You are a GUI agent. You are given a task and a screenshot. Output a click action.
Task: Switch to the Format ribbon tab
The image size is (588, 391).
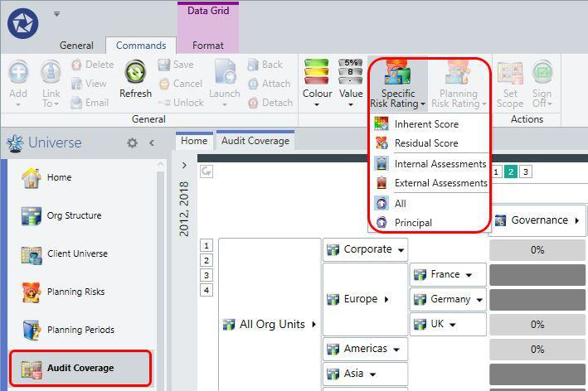[208, 46]
